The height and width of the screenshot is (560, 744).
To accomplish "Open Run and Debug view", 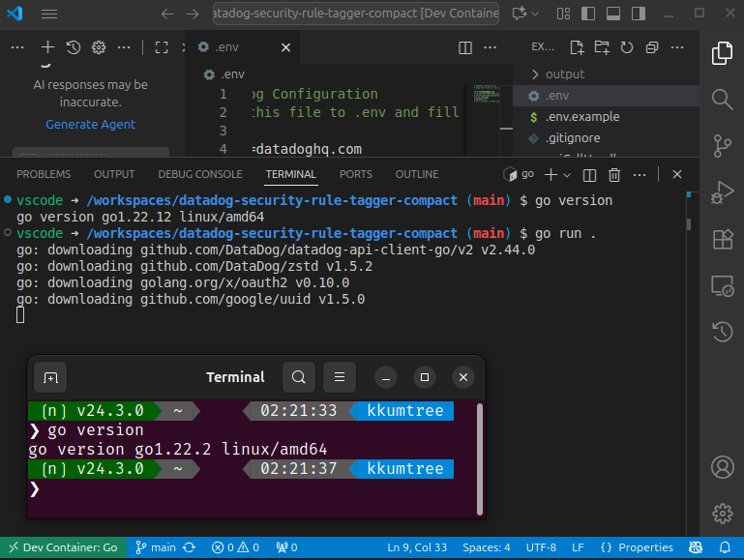I will click(722, 192).
